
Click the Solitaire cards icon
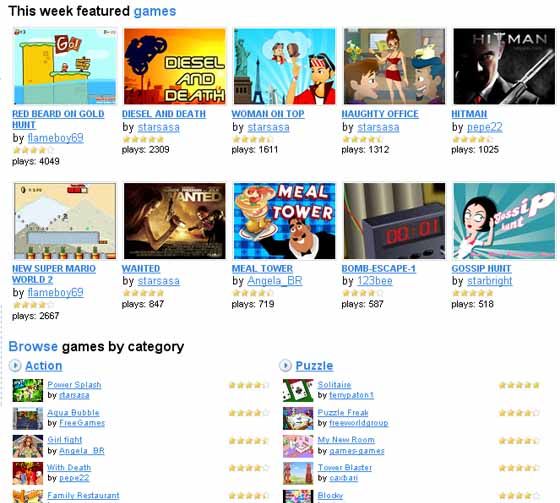pyautogui.click(x=298, y=390)
